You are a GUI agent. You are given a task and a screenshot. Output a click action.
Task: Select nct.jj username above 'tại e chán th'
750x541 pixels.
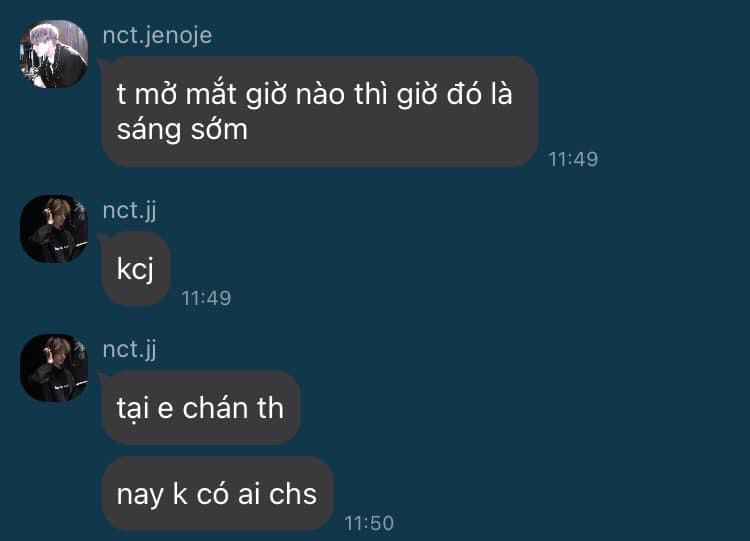click(130, 349)
